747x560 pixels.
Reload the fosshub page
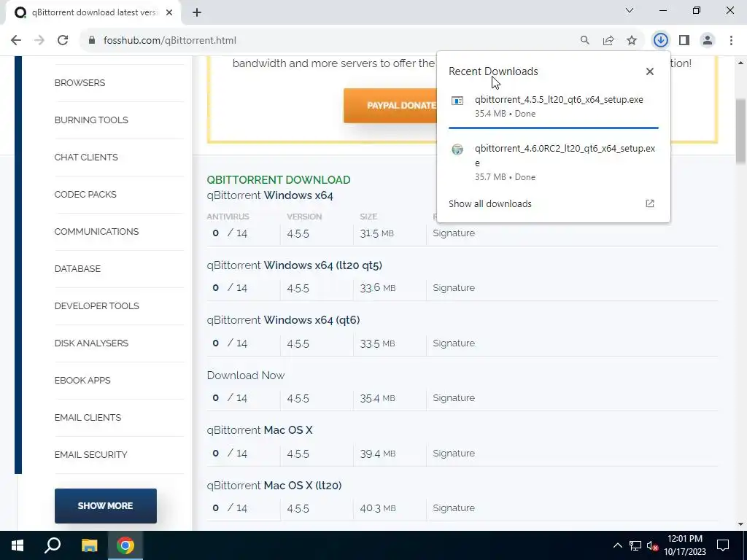(63, 41)
